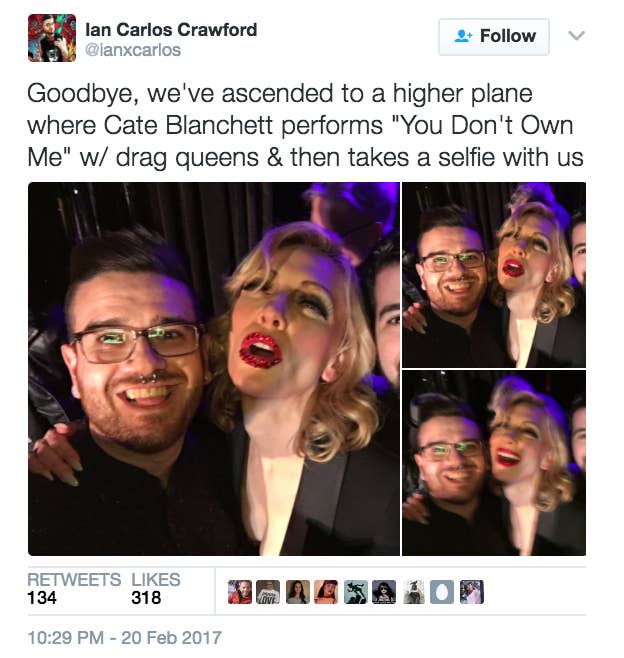Viewport: 624px width, 658px height.
Task: Open the seventh liker avatar with the white background
Action: (x=413, y=592)
